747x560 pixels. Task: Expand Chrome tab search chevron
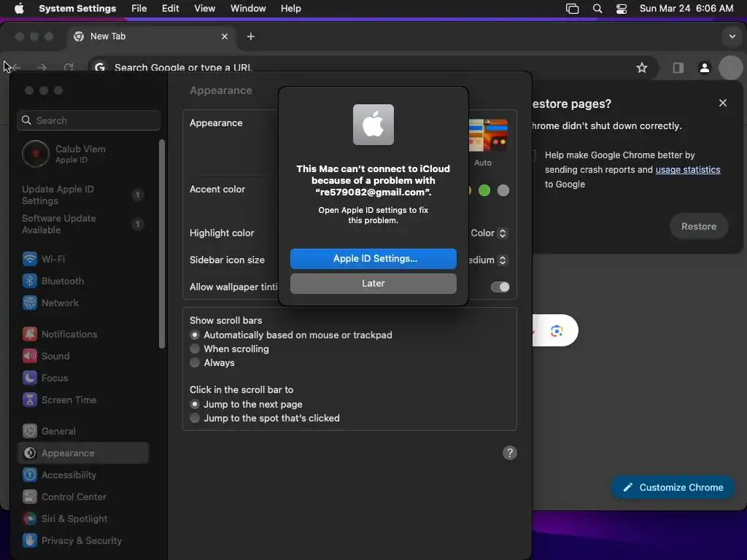[732, 36]
